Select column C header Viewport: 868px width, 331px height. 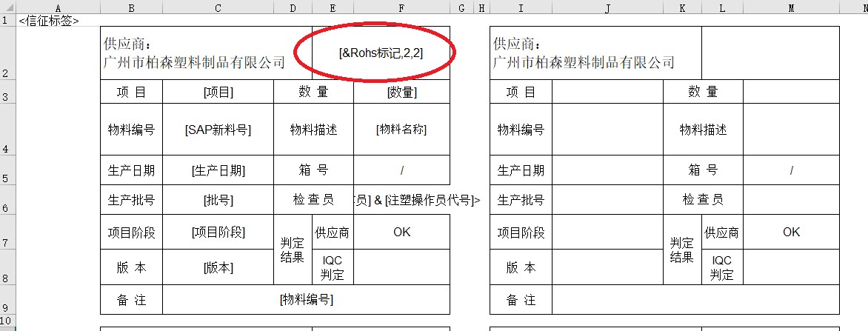[218, 7]
